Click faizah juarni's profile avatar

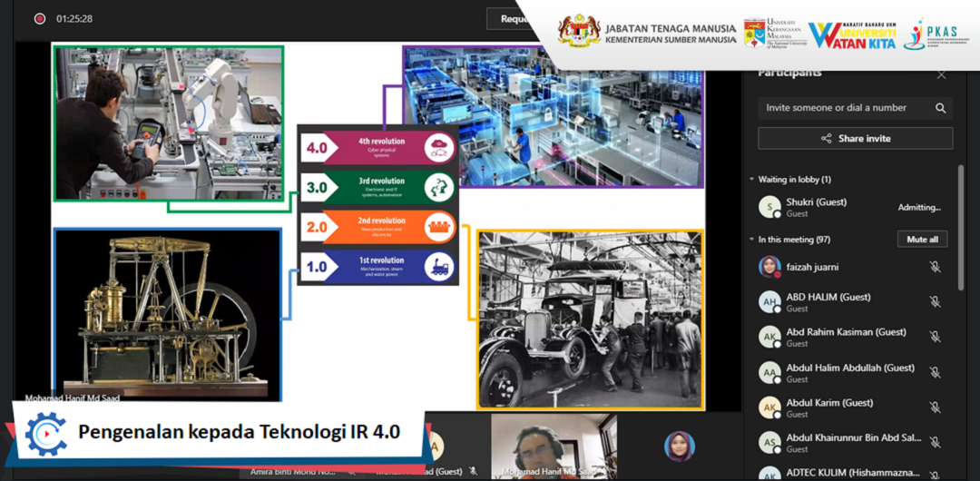[769, 267]
